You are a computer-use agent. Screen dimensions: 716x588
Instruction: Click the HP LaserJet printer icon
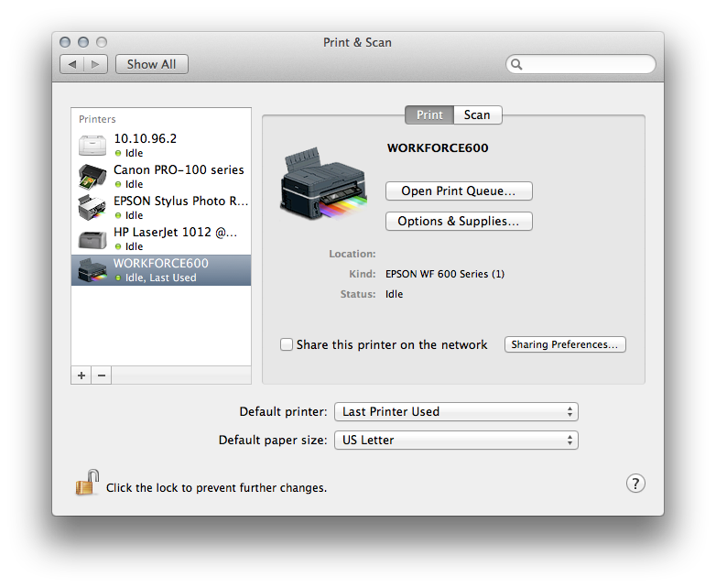point(92,239)
